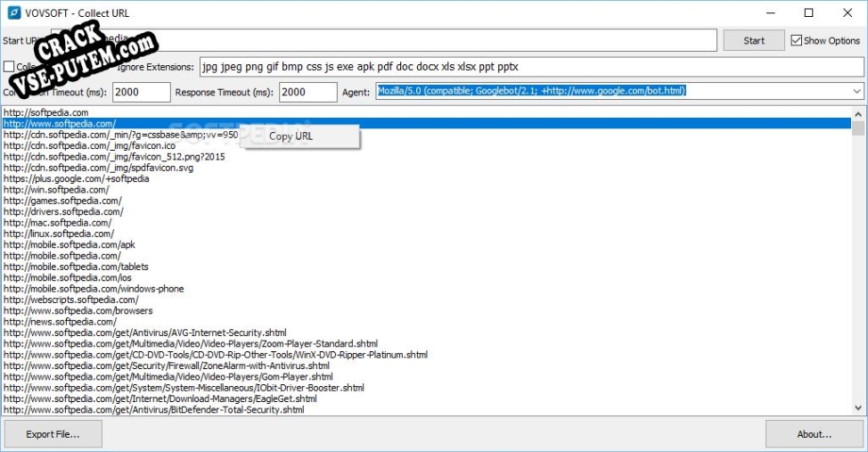Toggle the partially hidden Collect checkbox
The height and width of the screenshot is (452, 868).
click(9, 67)
